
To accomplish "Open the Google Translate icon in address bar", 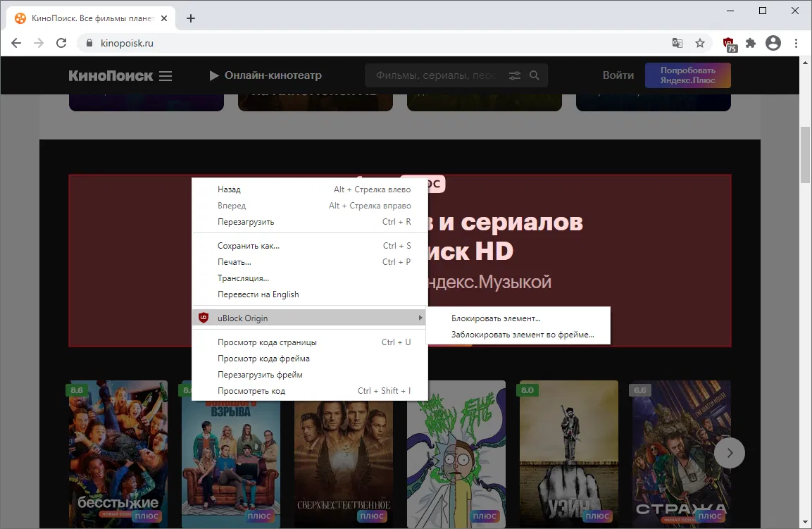I will click(677, 43).
